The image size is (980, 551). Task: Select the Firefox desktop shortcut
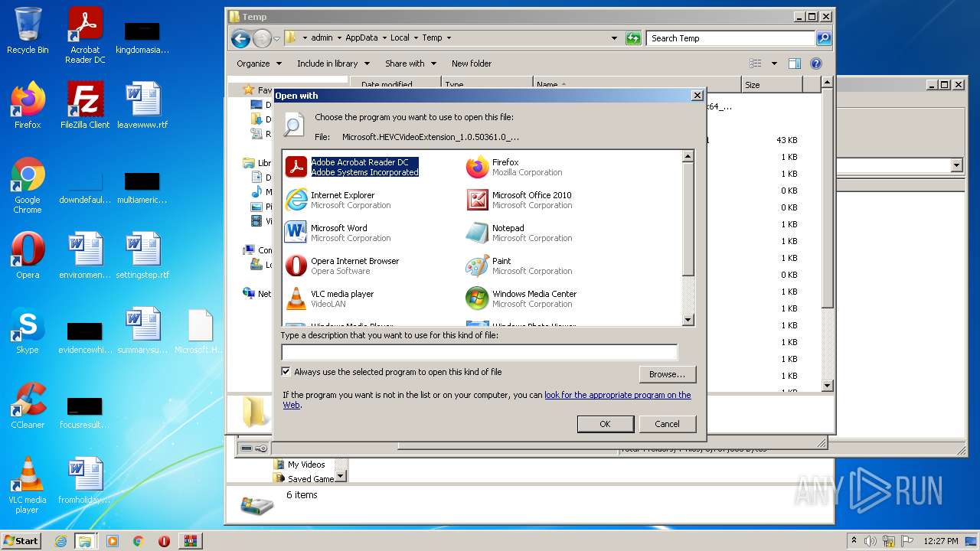28,105
